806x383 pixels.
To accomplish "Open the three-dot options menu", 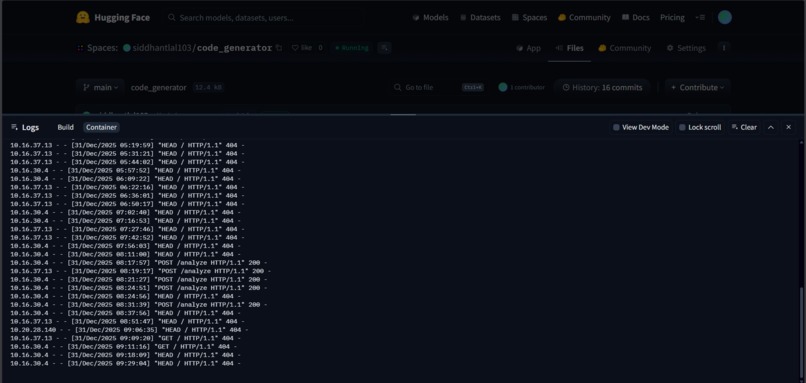I will [724, 48].
